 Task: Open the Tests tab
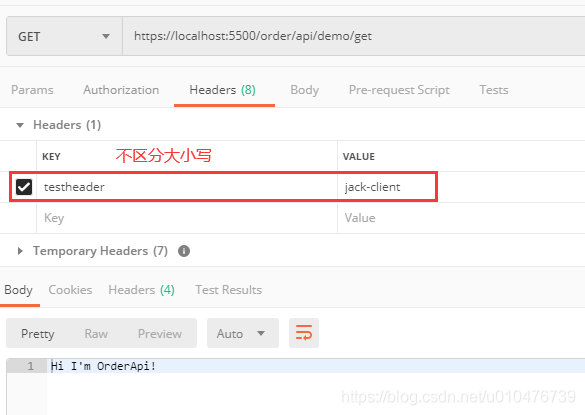(494, 90)
